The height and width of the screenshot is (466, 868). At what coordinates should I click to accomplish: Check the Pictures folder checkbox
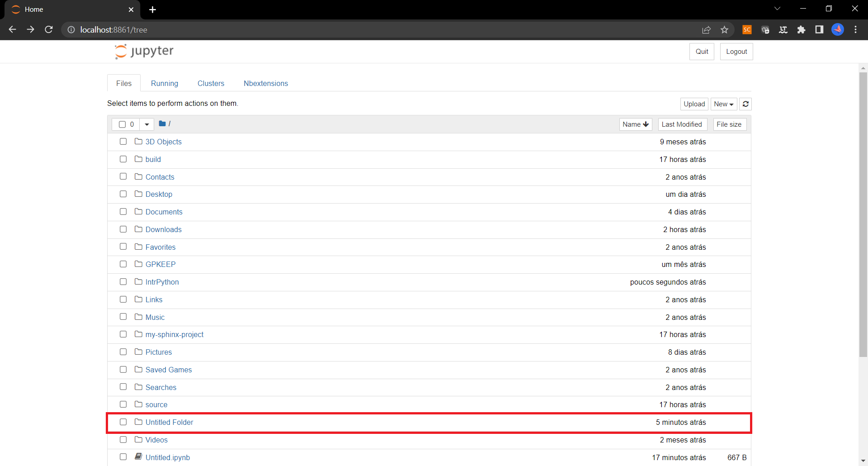pyautogui.click(x=123, y=352)
